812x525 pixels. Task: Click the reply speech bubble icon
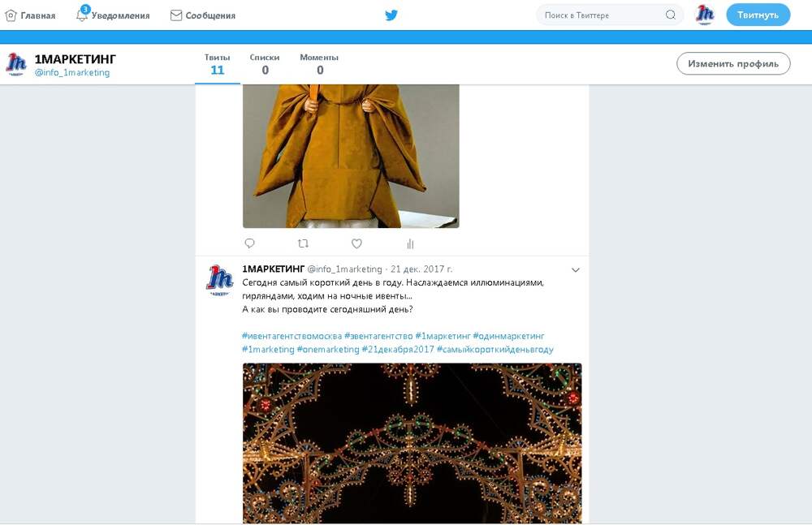(x=249, y=243)
